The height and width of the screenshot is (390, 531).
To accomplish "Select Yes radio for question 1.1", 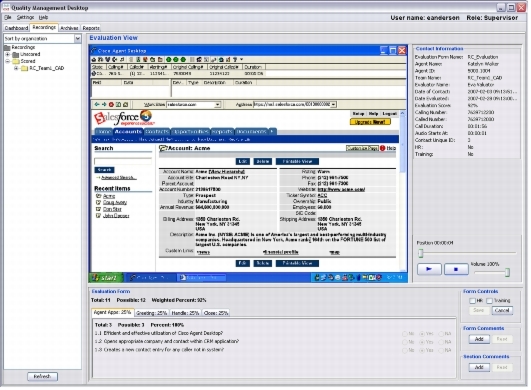I will (x=422, y=334).
